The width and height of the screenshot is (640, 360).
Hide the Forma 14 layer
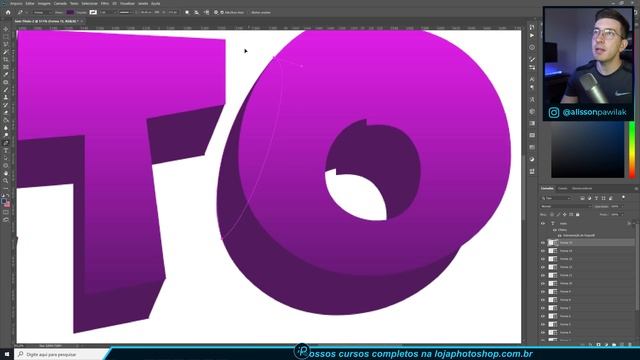[543, 251]
